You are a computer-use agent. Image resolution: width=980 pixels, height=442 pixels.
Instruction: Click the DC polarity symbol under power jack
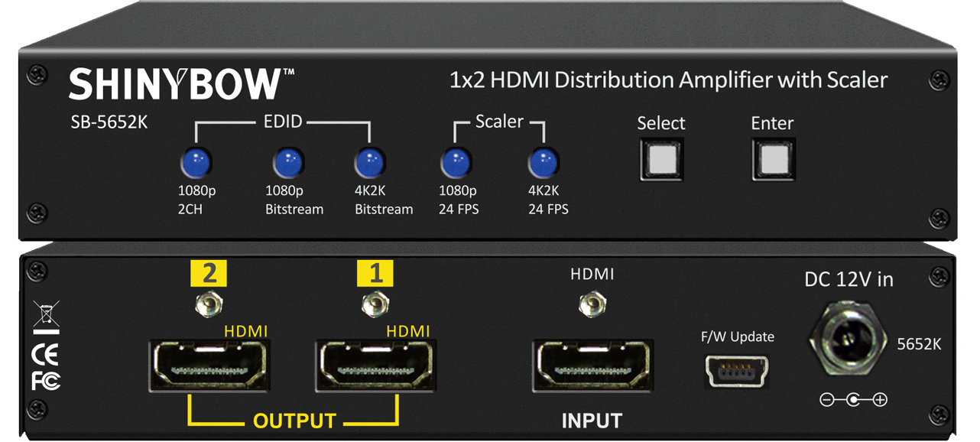point(853,399)
